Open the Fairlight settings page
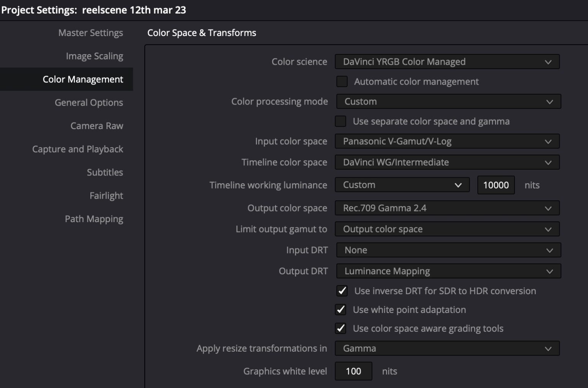Viewport: 588px width, 388px height. (106, 195)
